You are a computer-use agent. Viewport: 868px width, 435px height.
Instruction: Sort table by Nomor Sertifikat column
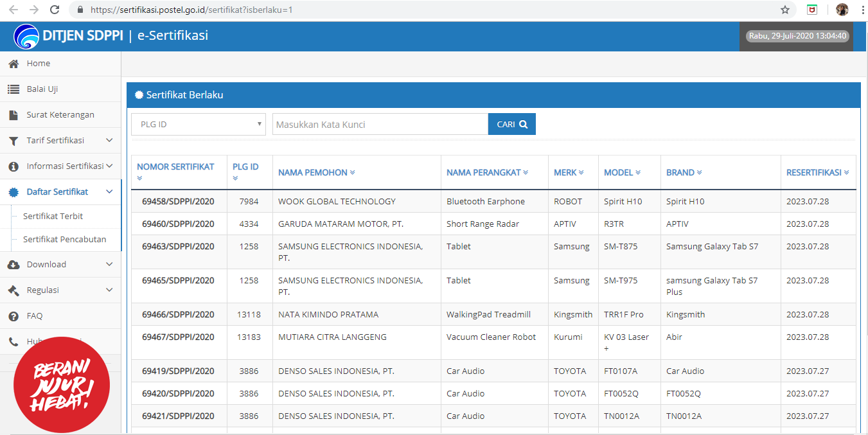(x=175, y=167)
